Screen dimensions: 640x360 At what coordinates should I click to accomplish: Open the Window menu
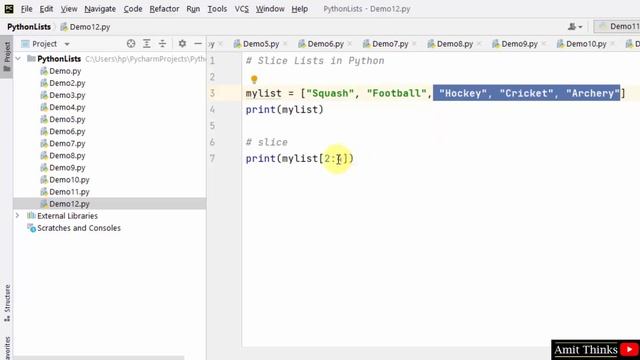(270, 9)
